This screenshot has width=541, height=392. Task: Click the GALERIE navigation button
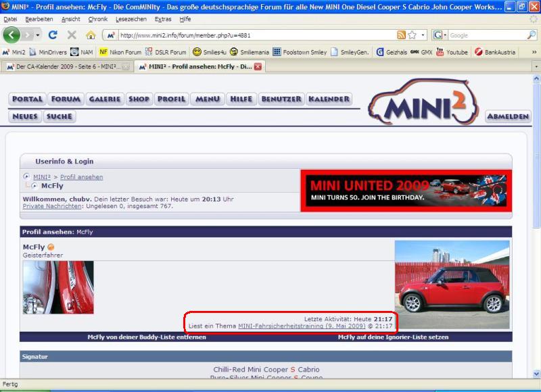[104, 99]
